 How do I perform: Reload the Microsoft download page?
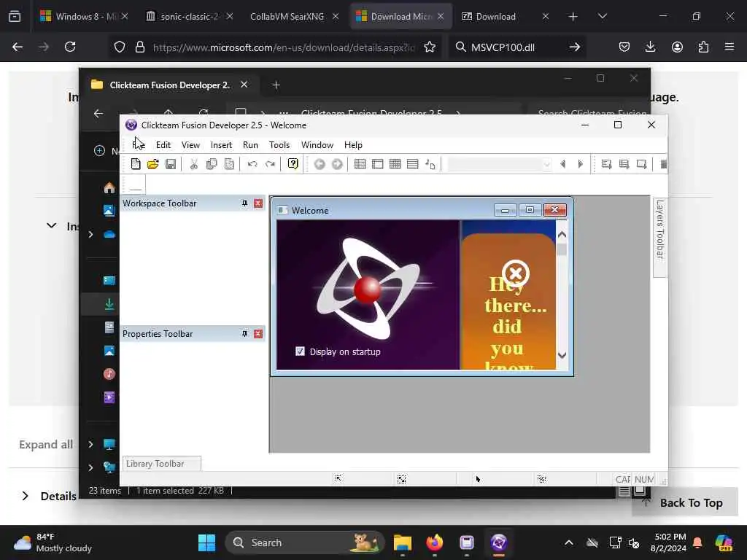click(70, 47)
